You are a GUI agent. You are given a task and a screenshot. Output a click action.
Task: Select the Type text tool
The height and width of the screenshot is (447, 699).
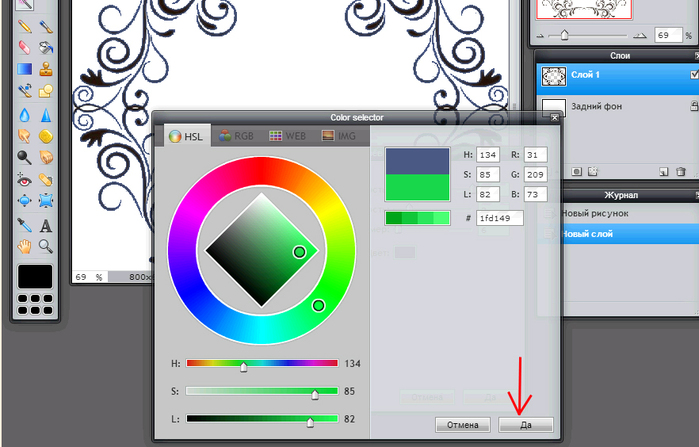coord(45,226)
